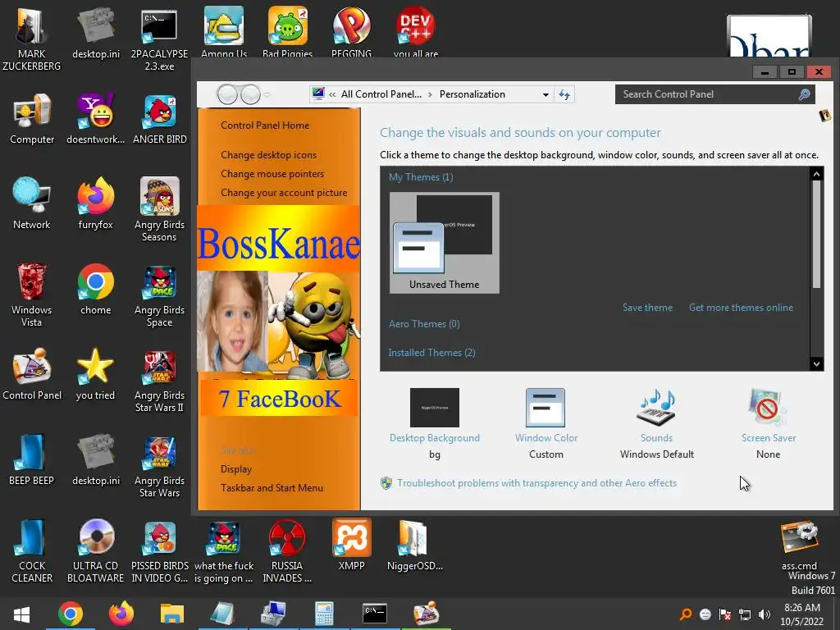This screenshot has height=630, width=840.
Task: Select the ANGER BIRD desktop icon
Action: (160, 120)
